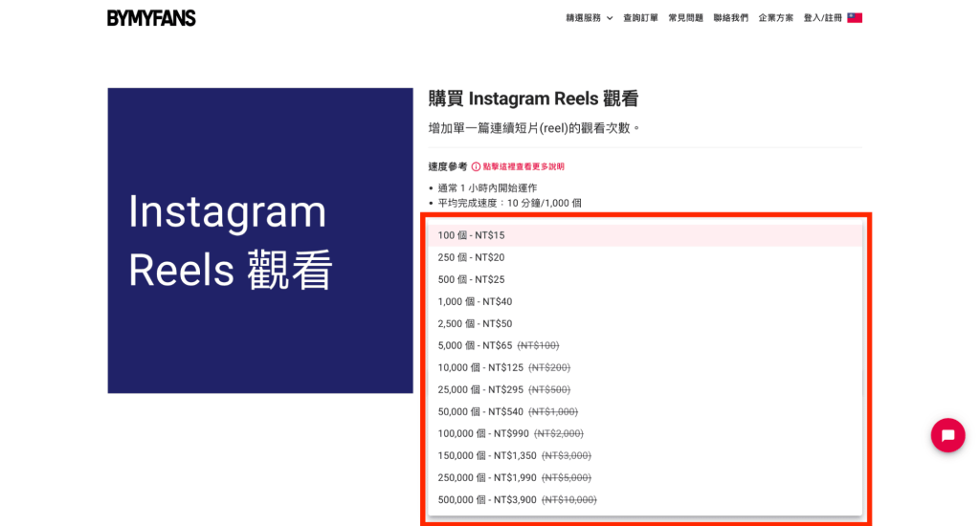Choose 250 個 - NT$20
This screenshot has height=526, width=980.
click(x=644, y=257)
